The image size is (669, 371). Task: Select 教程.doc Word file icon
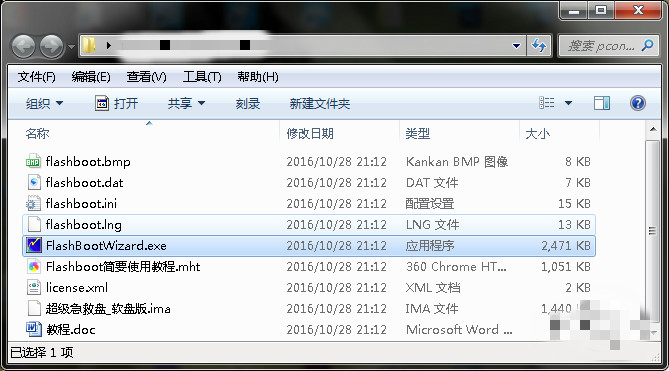(34, 329)
